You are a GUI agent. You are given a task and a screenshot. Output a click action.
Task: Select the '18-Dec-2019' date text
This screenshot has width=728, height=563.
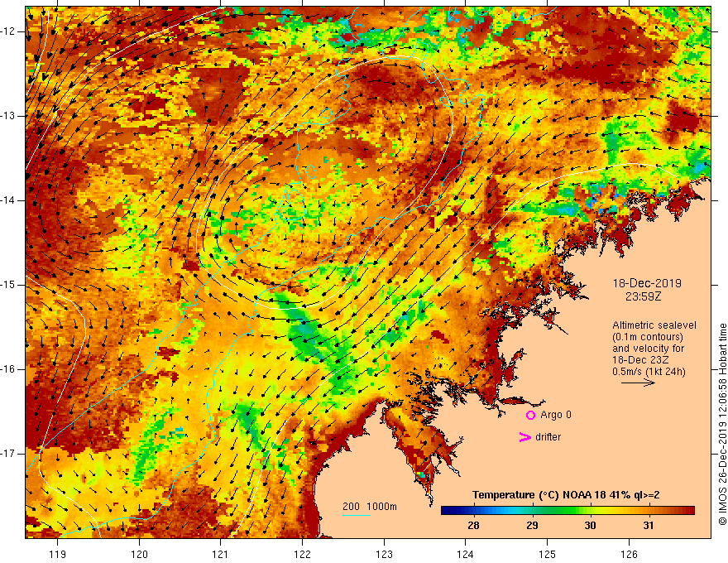click(x=647, y=283)
